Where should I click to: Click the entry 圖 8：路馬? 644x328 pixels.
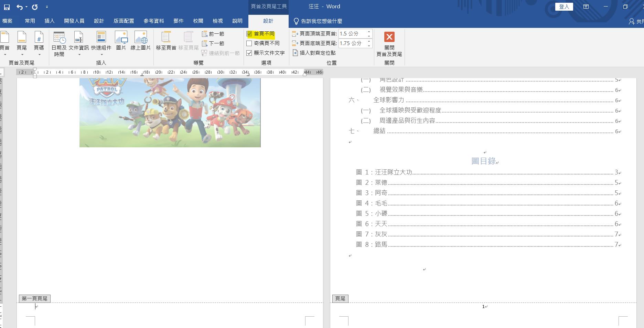[x=489, y=244]
